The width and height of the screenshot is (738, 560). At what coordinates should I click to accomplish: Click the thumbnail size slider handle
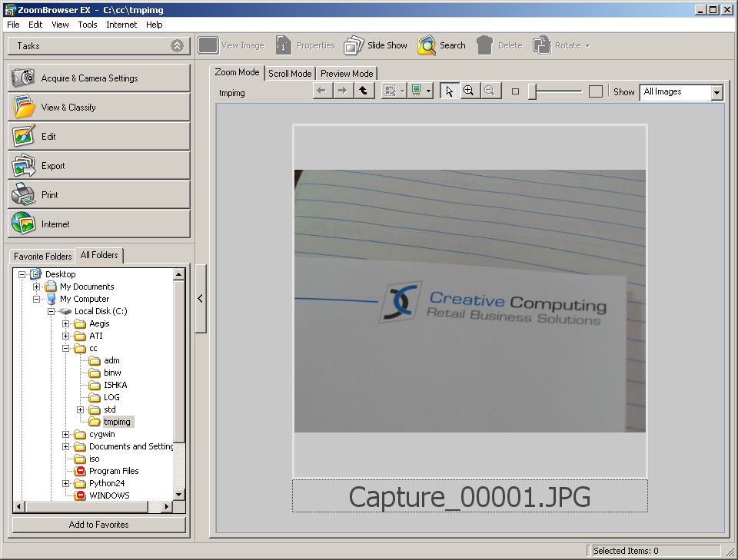click(x=532, y=91)
